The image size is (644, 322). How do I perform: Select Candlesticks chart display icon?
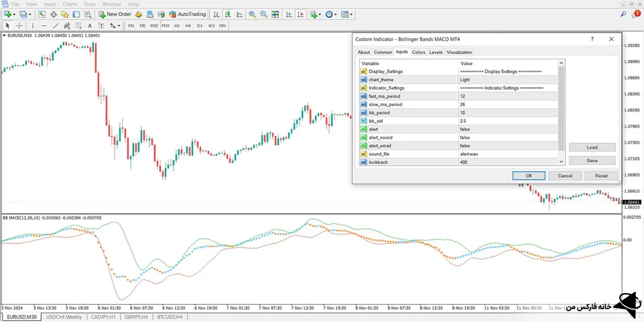(x=228, y=14)
